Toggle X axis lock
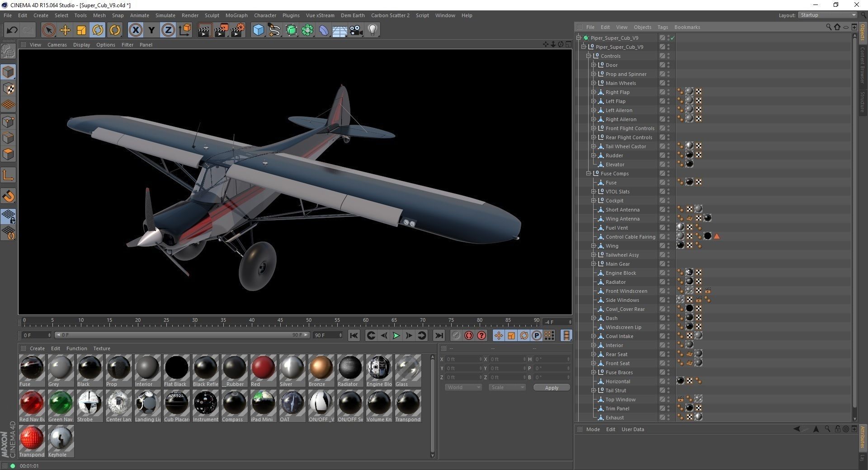Screen dimensions: 868x470 click(x=135, y=30)
